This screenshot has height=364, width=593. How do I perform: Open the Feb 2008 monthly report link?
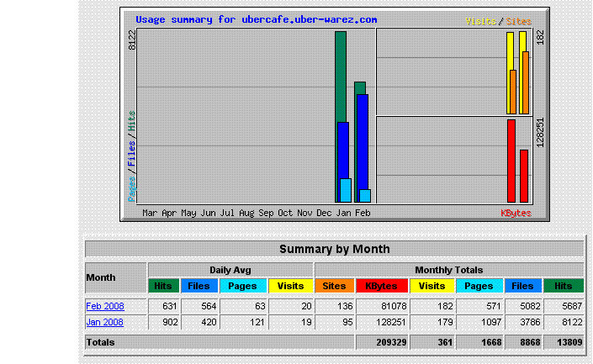(105, 306)
